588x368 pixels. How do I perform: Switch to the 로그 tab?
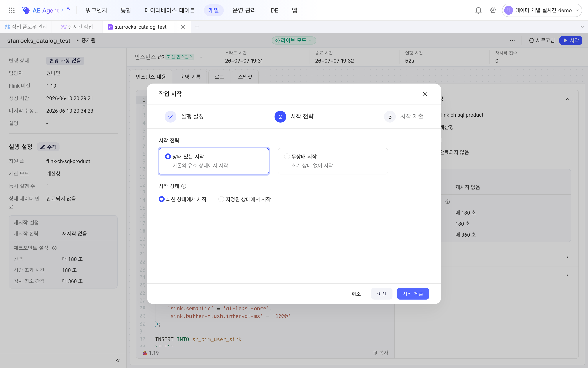(219, 77)
